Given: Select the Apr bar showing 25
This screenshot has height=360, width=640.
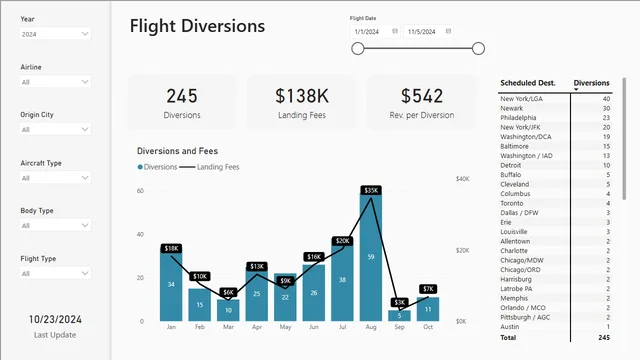Looking at the screenshot, I should [x=257, y=294].
